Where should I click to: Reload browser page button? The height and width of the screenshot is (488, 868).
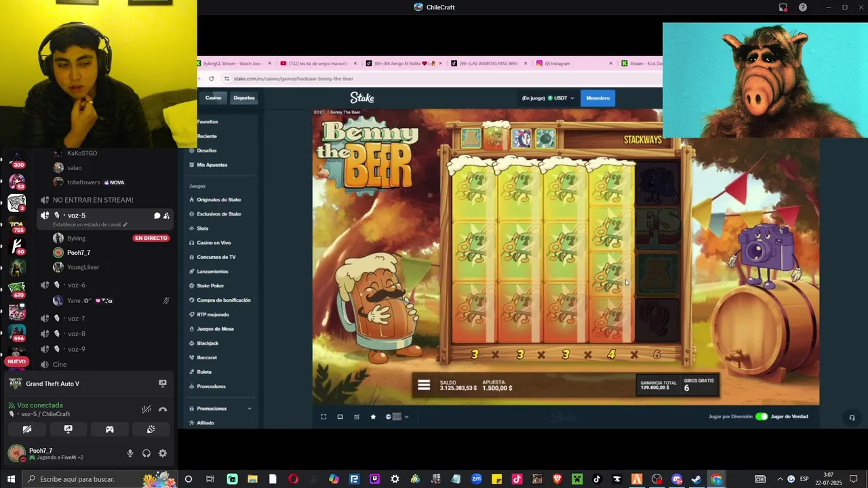[x=211, y=79]
